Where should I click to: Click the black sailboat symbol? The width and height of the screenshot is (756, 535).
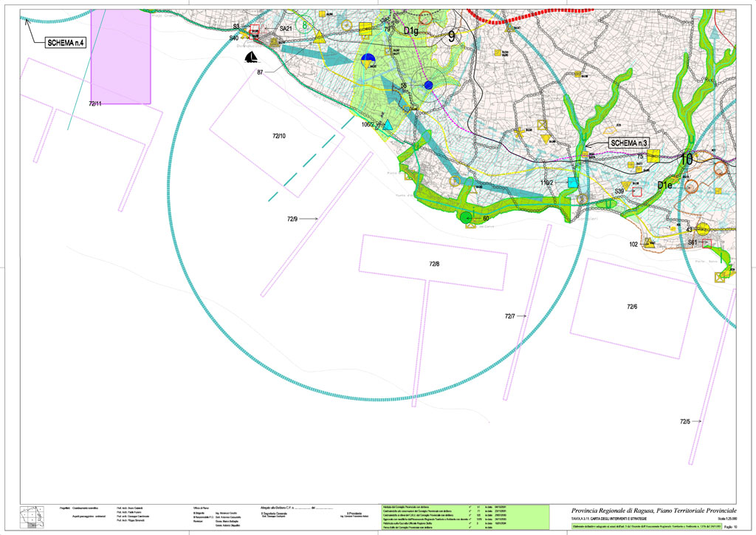[251, 58]
